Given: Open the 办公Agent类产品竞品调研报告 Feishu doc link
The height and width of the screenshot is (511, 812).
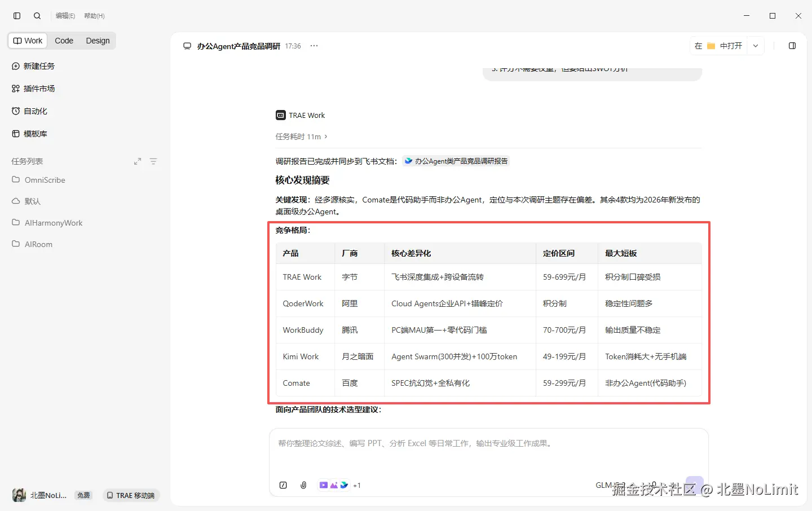Looking at the screenshot, I should pyautogui.click(x=456, y=161).
